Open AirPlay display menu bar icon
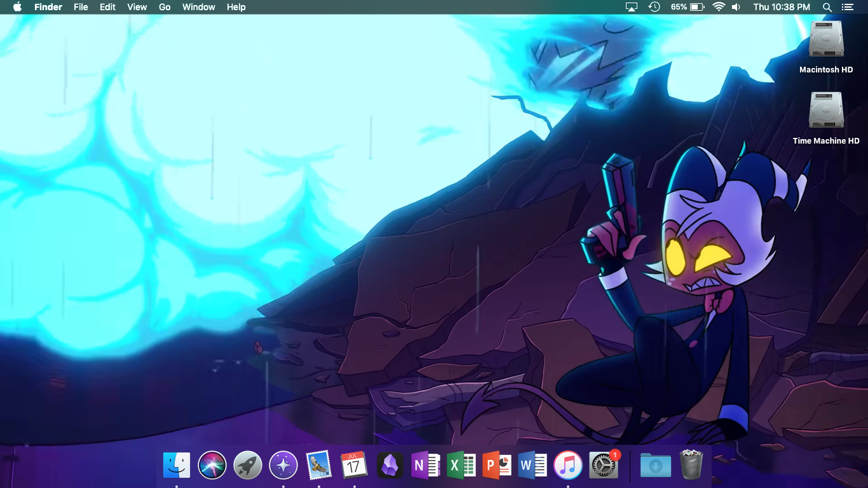 (x=632, y=7)
